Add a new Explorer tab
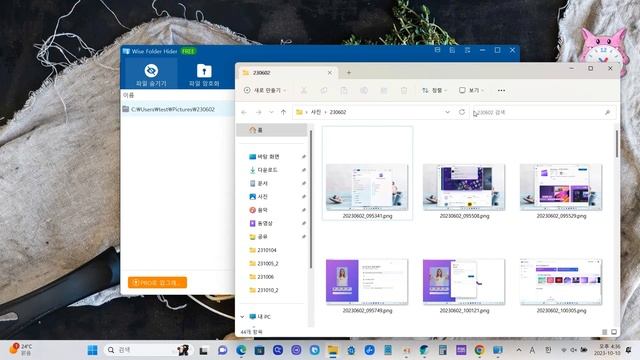The width and height of the screenshot is (640, 360). pyautogui.click(x=349, y=73)
